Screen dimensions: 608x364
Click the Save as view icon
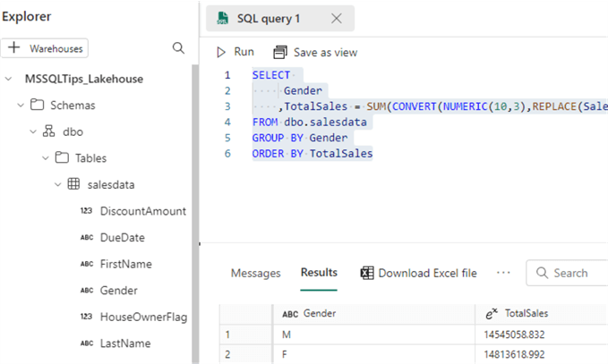280,53
